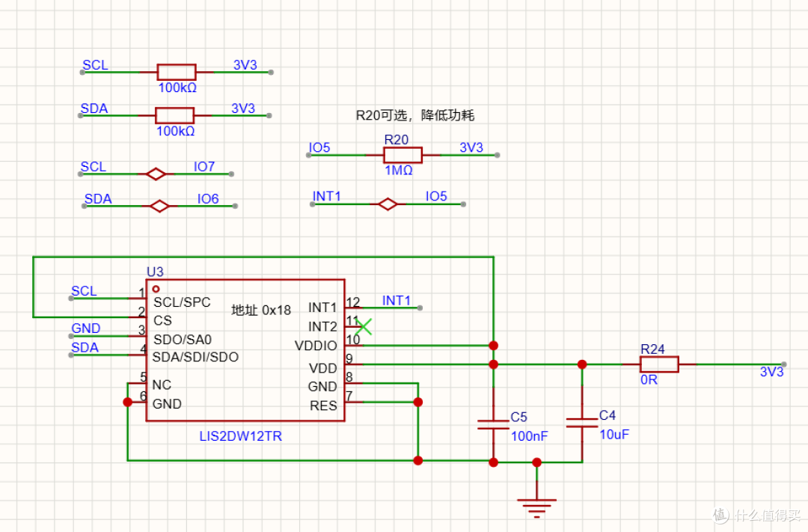Select the 100nF capacitor value
The width and height of the screenshot is (808, 532).
coord(529,436)
